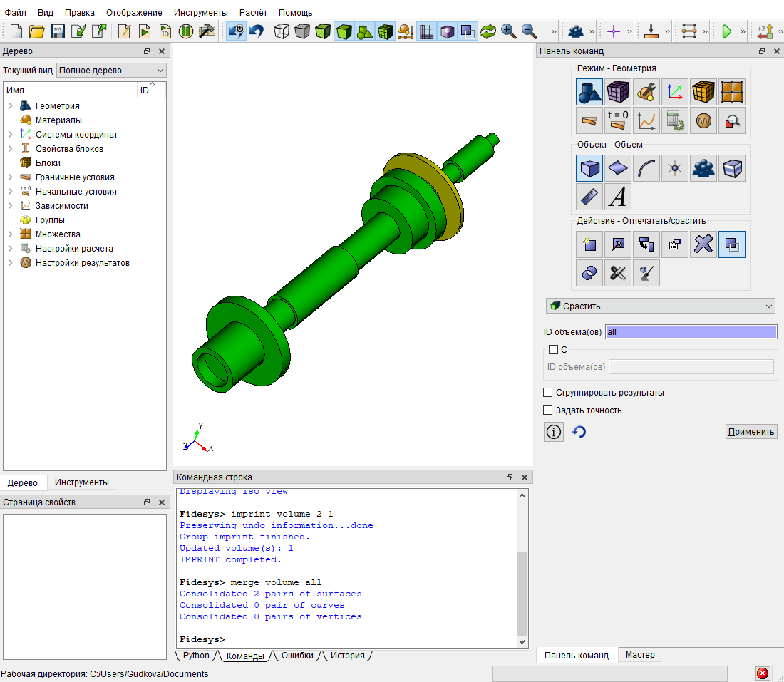Screen dimensions: 784x682
Task: Click the 'ID' column header in tree
Action: click(x=145, y=90)
